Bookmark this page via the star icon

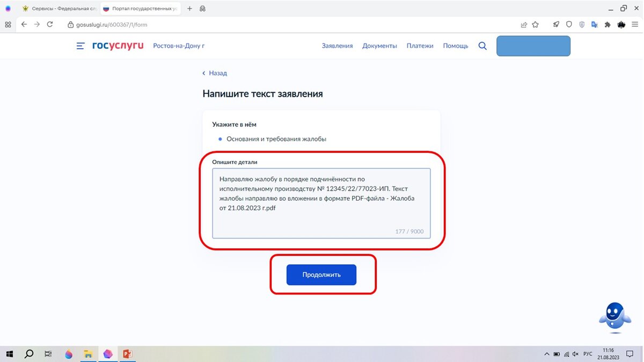536,24
